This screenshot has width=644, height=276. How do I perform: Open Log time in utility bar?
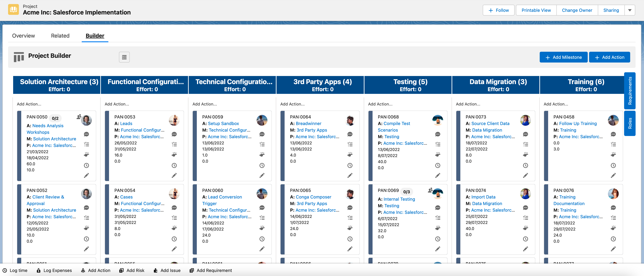pos(15,270)
